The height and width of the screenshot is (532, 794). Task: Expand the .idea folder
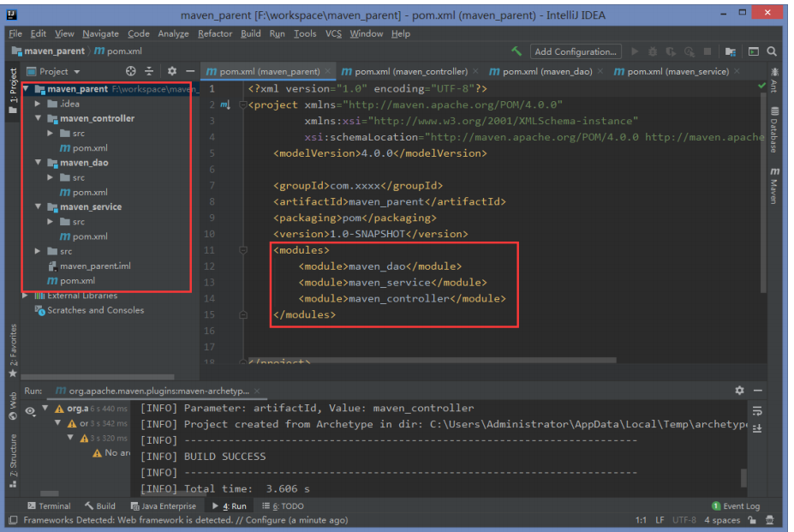(38, 104)
